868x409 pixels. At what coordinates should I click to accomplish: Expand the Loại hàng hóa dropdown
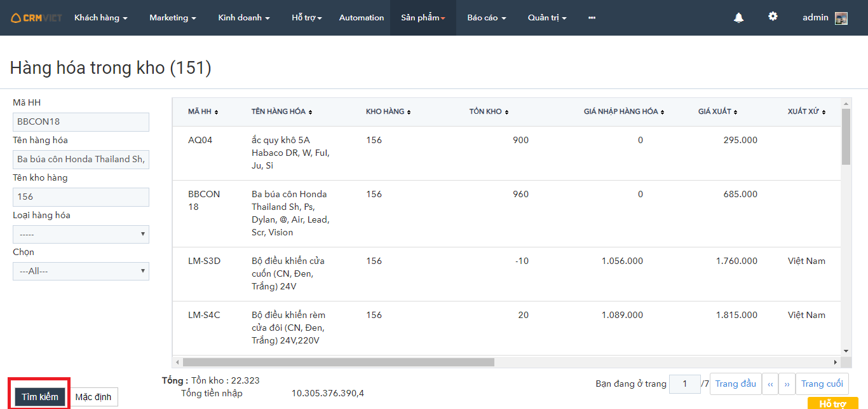tap(81, 234)
